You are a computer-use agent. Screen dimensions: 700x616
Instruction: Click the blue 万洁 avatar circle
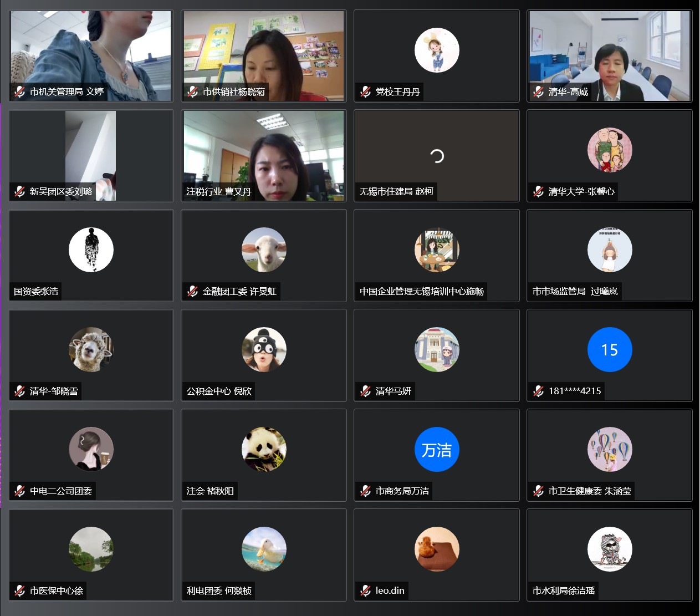pyautogui.click(x=437, y=450)
